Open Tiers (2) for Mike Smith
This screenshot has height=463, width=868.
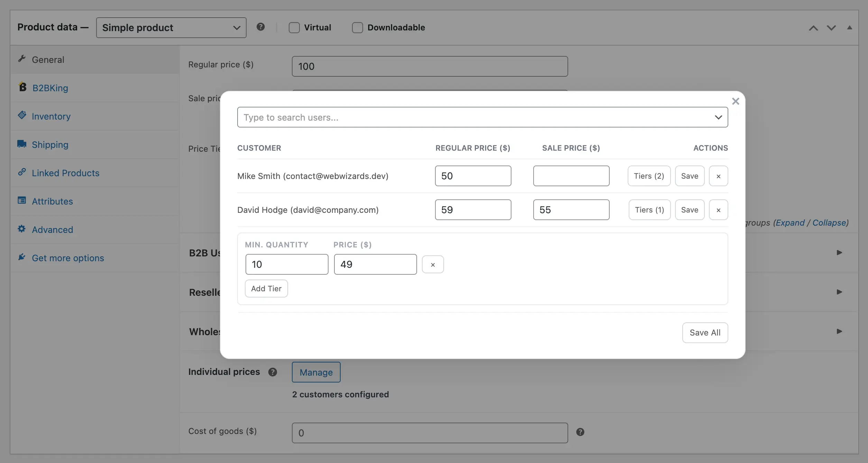pyautogui.click(x=649, y=176)
